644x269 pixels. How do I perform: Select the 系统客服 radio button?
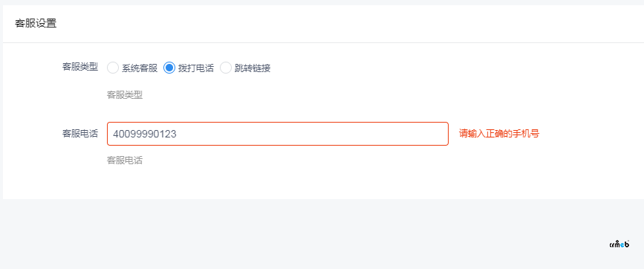113,68
